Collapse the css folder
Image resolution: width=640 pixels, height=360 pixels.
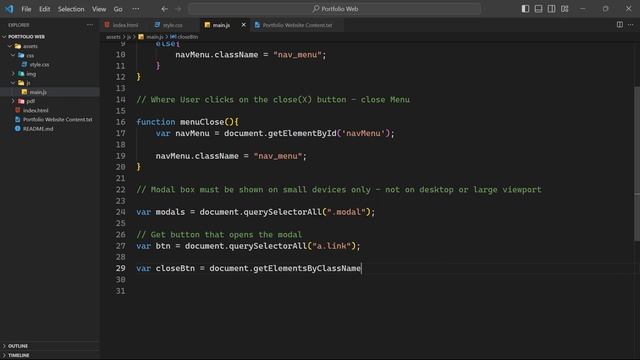[x=13, y=55]
